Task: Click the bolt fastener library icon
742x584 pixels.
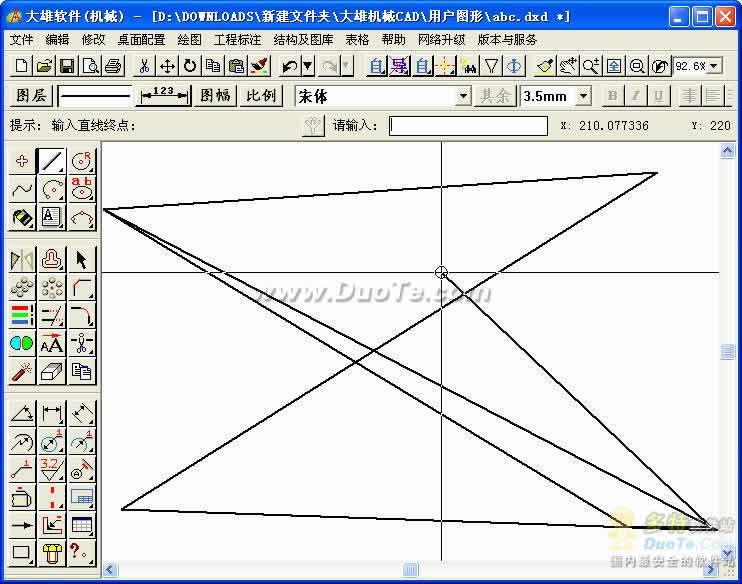Action: (52, 552)
